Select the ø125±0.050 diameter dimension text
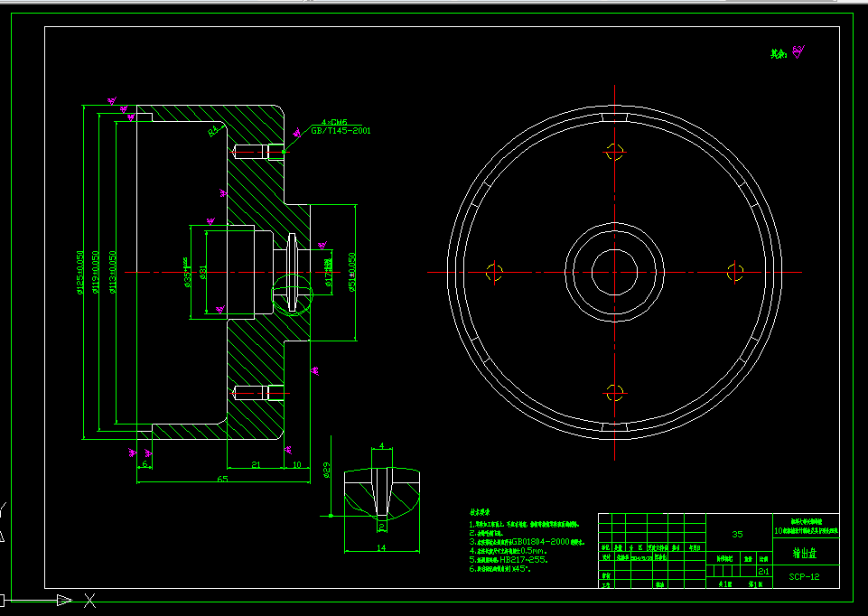Screen dimensions: 868x616 (x=80, y=272)
